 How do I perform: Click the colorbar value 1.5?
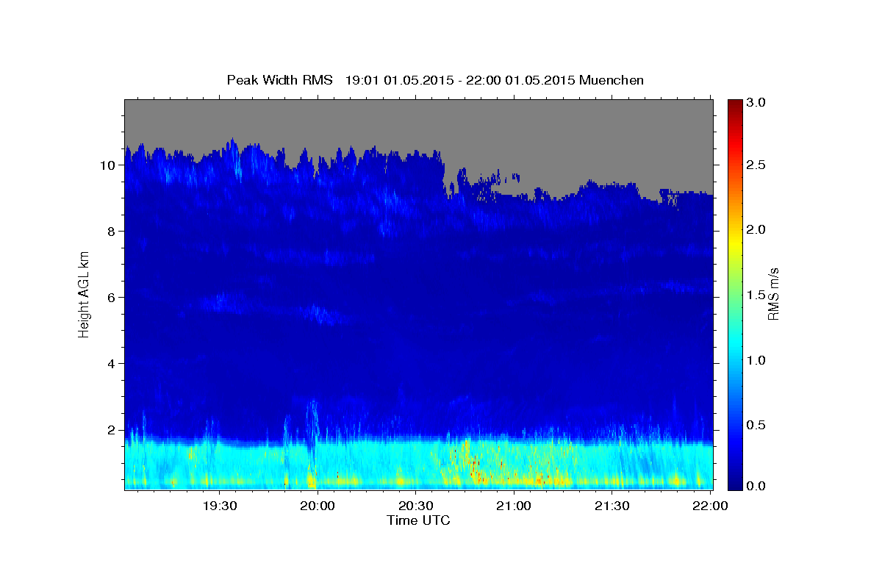[x=756, y=295]
